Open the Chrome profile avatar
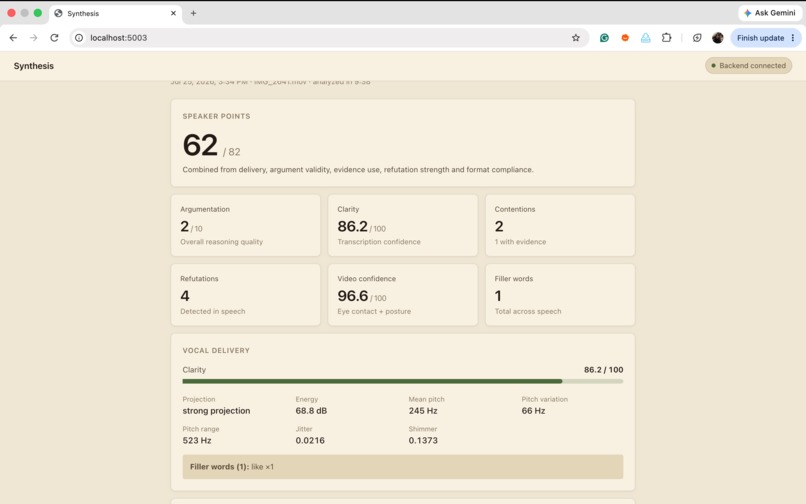The image size is (806, 504). click(x=718, y=38)
